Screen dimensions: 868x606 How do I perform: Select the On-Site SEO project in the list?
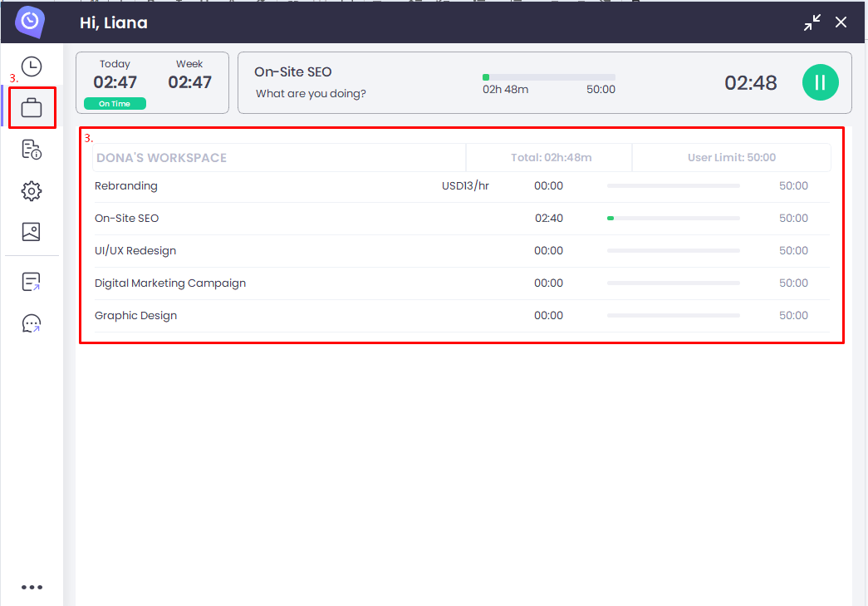click(x=462, y=219)
